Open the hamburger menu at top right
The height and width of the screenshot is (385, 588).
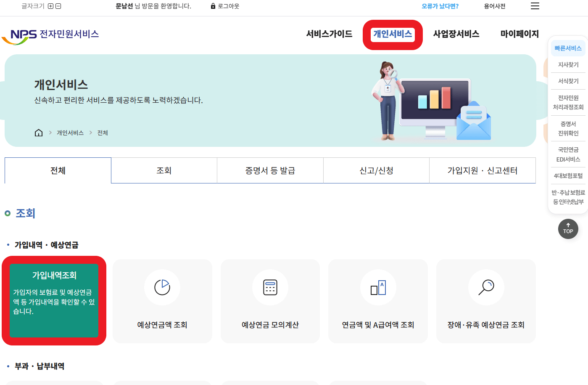pyautogui.click(x=535, y=6)
